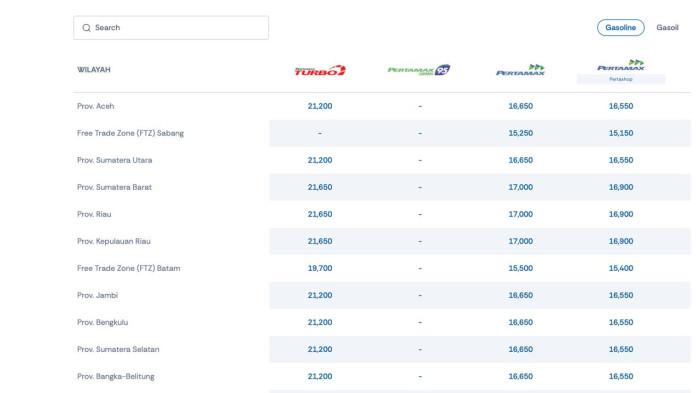The image size is (700, 393).
Task: Select the Prov. Jambi row
Action: [382, 295]
